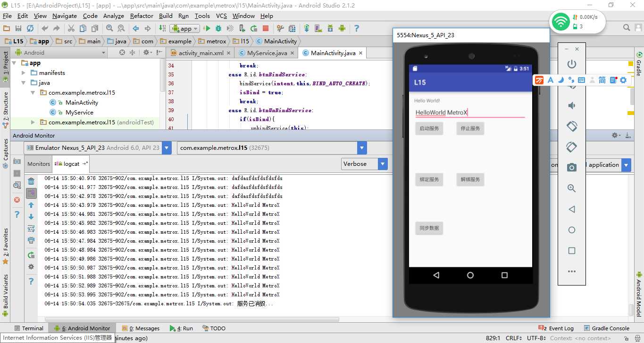Image resolution: width=644 pixels, height=343 pixels.
Task: Start debugging with the bug icon
Action: pos(218,28)
